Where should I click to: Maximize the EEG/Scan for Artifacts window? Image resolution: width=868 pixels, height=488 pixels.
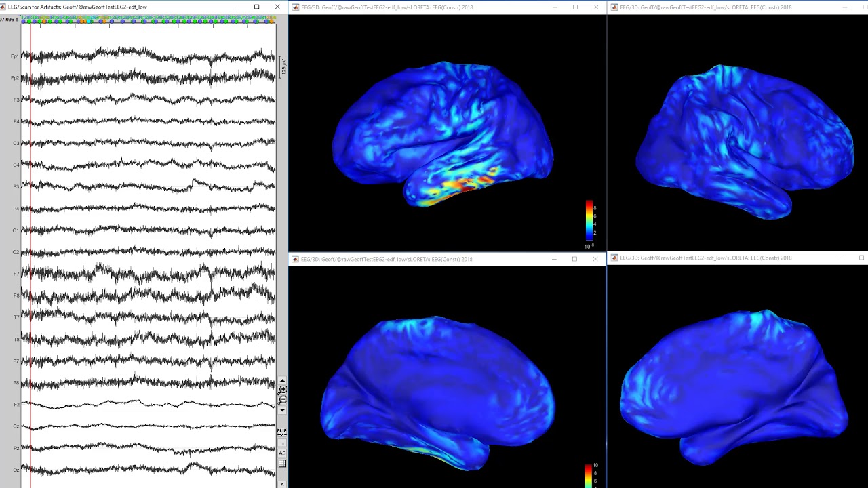tap(256, 7)
